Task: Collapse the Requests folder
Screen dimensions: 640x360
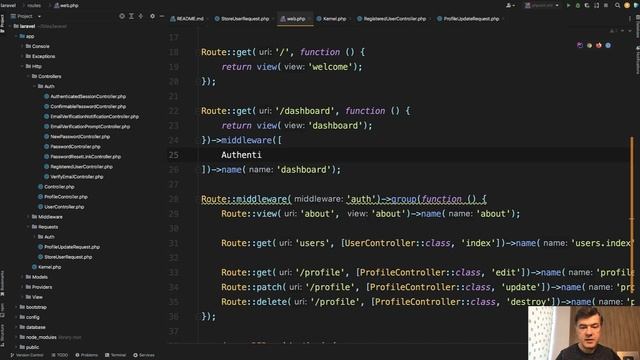Action: coord(29,227)
